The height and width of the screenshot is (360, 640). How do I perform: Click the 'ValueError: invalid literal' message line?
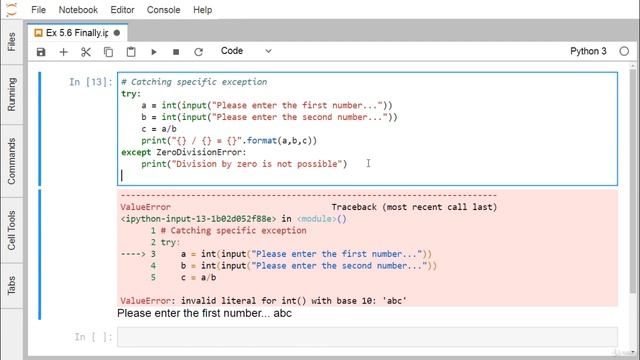click(263, 301)
